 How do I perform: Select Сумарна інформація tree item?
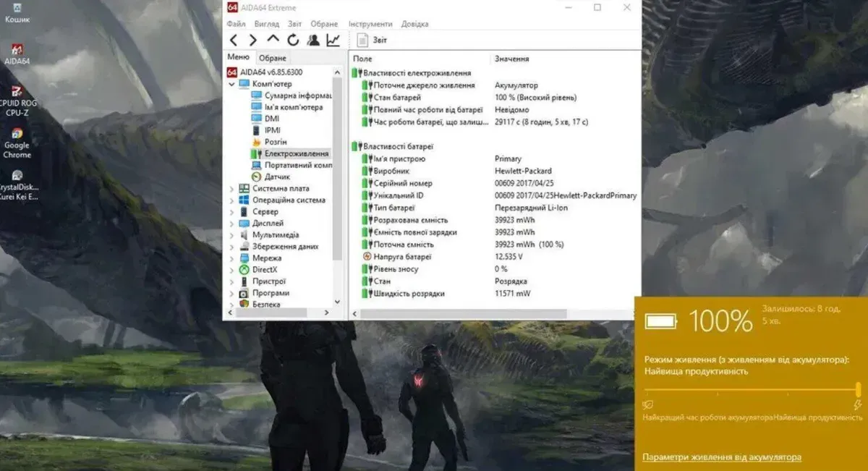(x=297, y=96)
